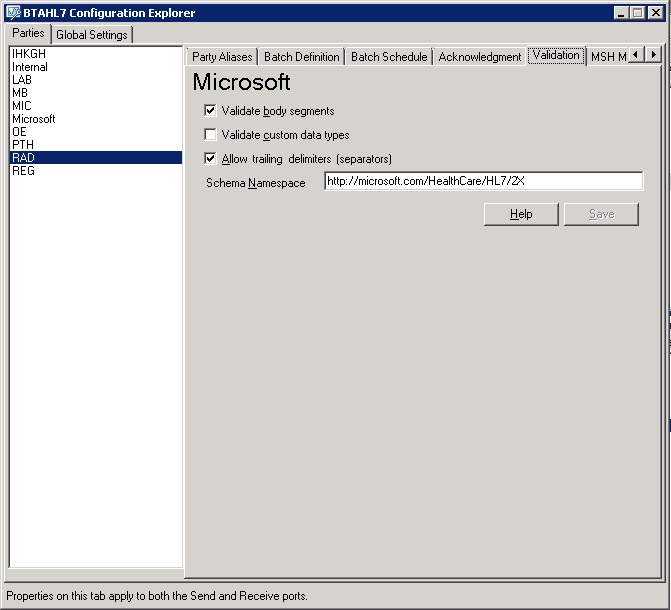Open the Batch Schedule tab
This screenshot has width=671, height=610.
click(389, 57)
